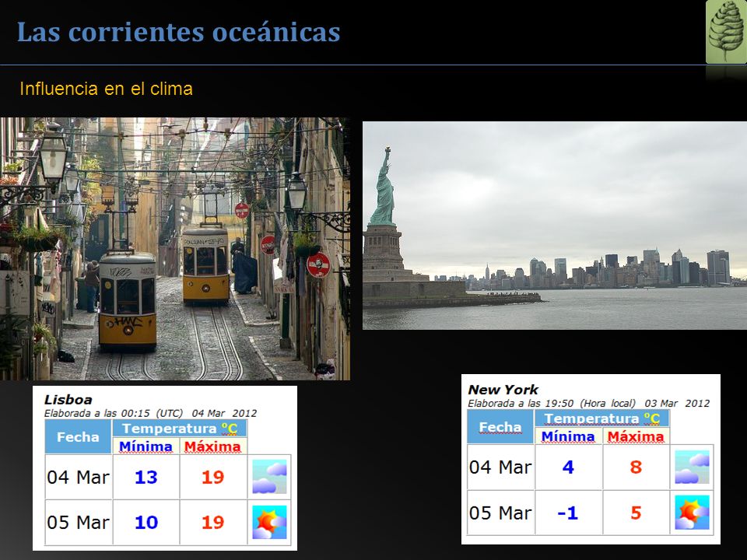The width and height of the screenshot is (747, 560).
Task: Click Lisboa minimum value '10'
Action: pyautogui.click(x=146, y=523)
